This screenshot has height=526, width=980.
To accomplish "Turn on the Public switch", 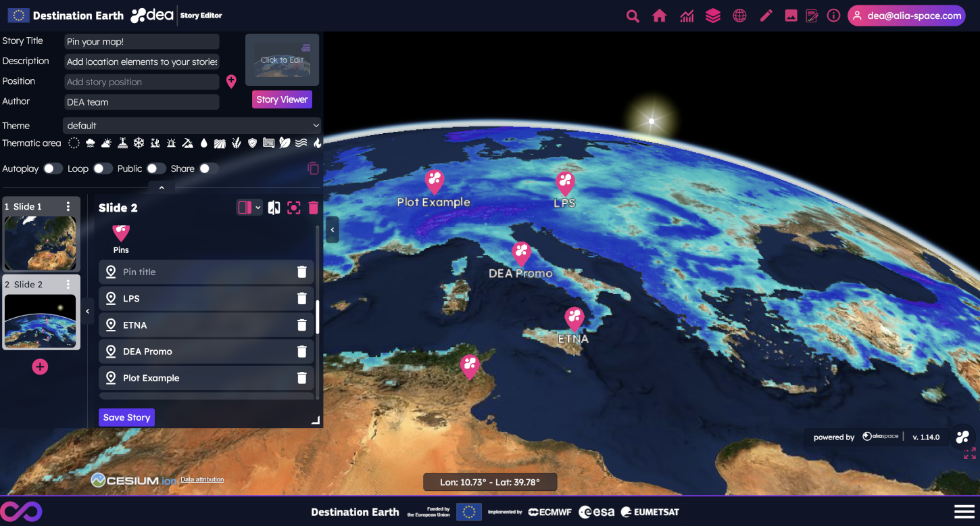I will click(155, 168).
